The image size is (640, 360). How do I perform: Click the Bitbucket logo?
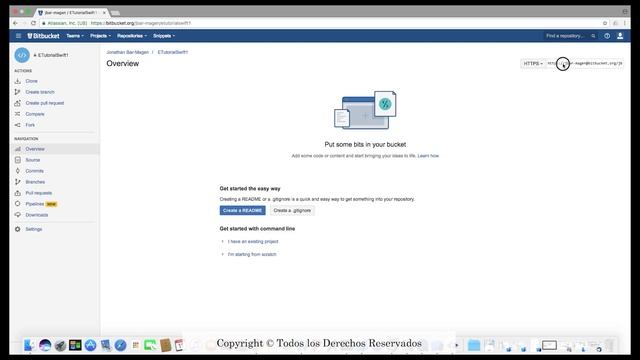pyautogui.click(x=43, y=36)
